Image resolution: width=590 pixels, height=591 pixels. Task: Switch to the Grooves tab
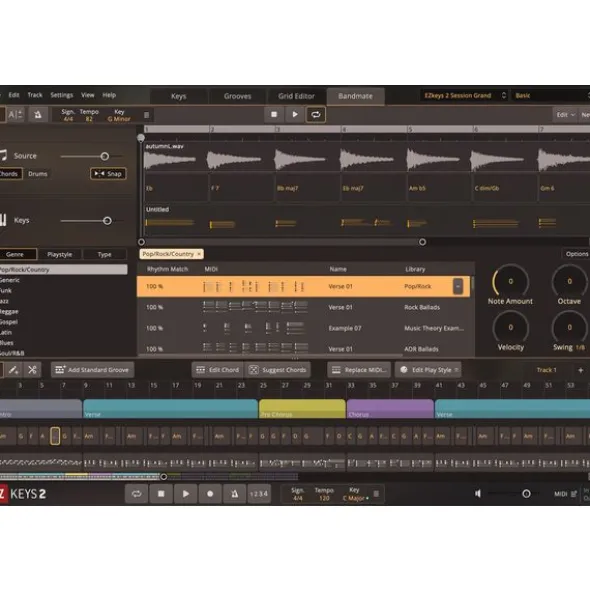pyautogui.click(x=238, y=96)
